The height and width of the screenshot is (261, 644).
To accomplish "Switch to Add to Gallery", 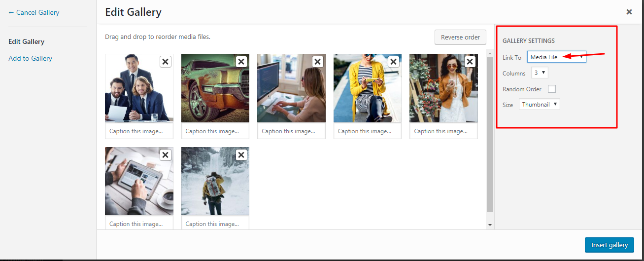I will click(x=30, y=58).
